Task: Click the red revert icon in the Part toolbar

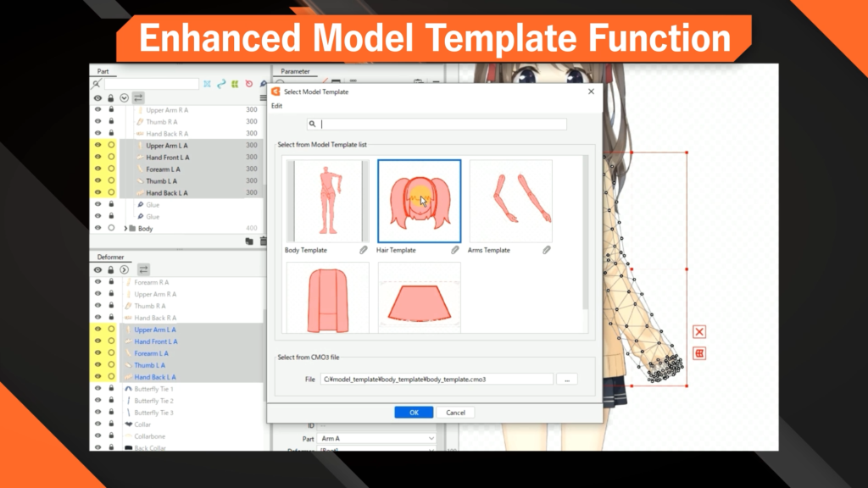Action: (248, 85)
